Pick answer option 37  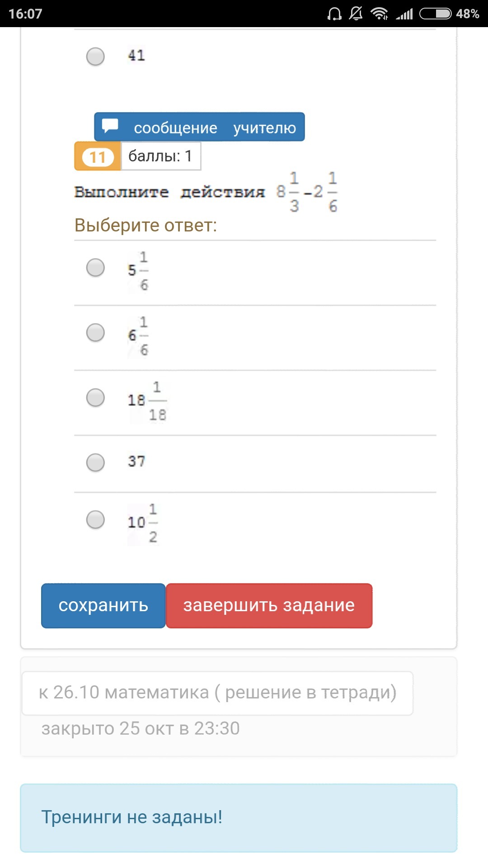95,462
